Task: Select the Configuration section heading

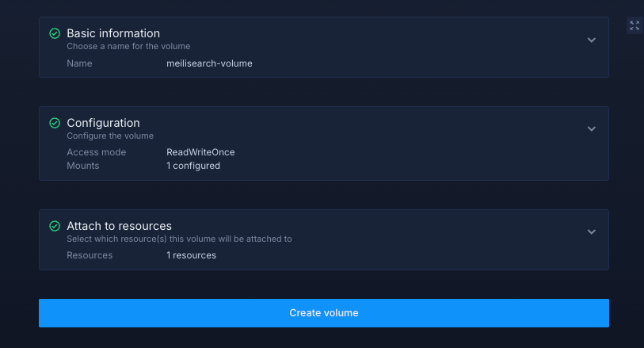Action: point(103,123)
